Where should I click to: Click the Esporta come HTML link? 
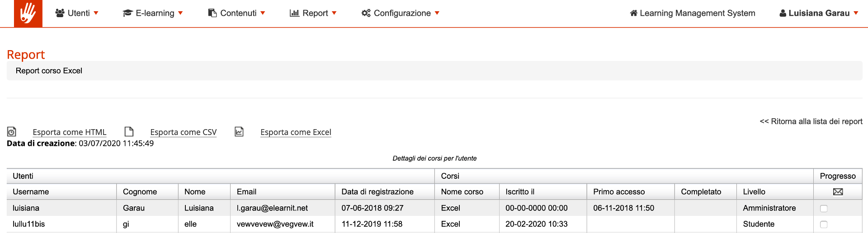point(69,132)
